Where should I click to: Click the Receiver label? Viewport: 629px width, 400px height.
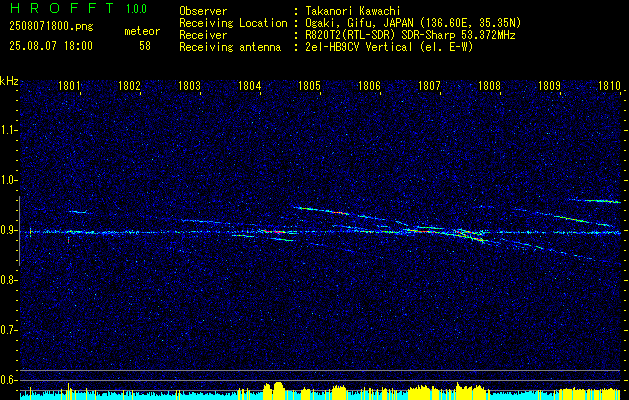203,35
